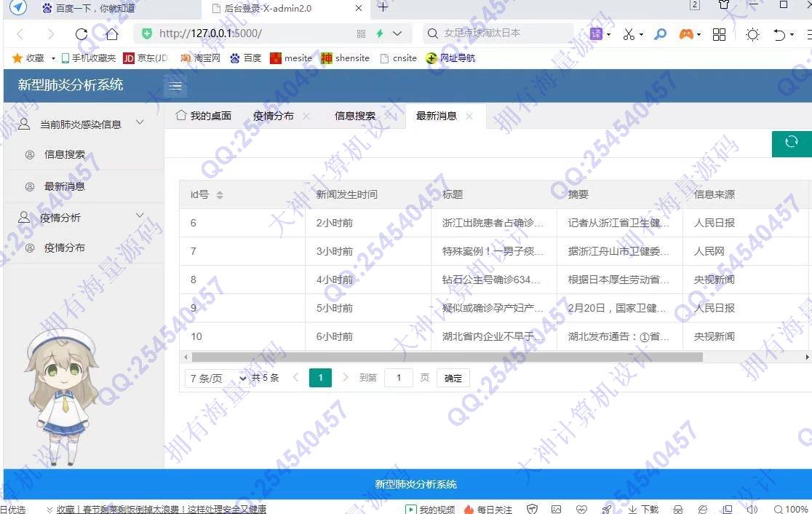
Task: Open dropdown beside the translate icon
Action: click(x=608, y=35)
